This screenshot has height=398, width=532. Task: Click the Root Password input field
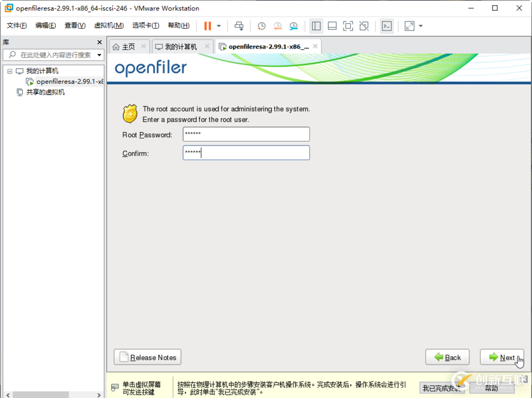click(246, 135)
